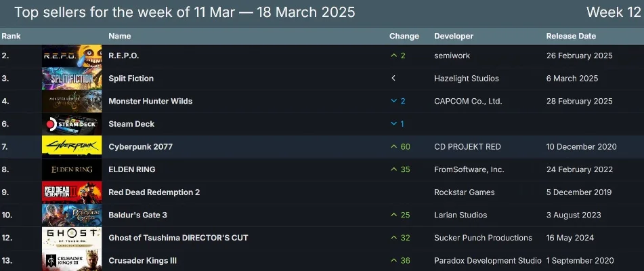Sort by Developer column header

[454, 36]
